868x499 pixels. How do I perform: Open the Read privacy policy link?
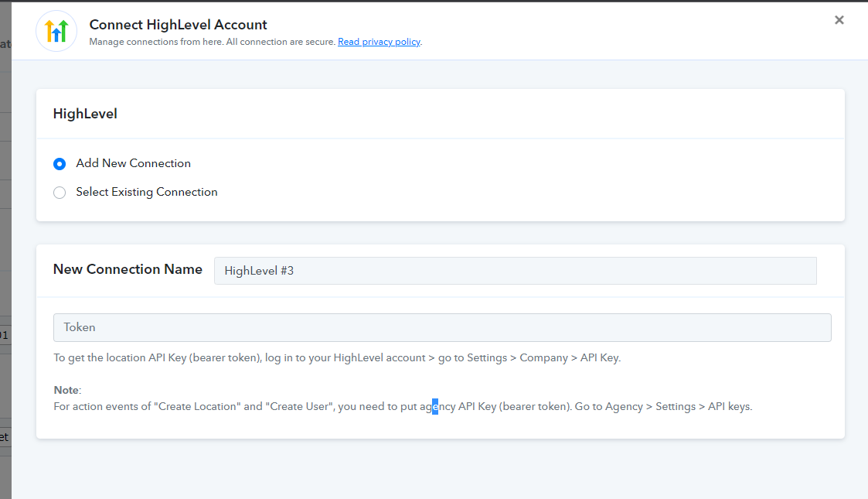(380, 42)
